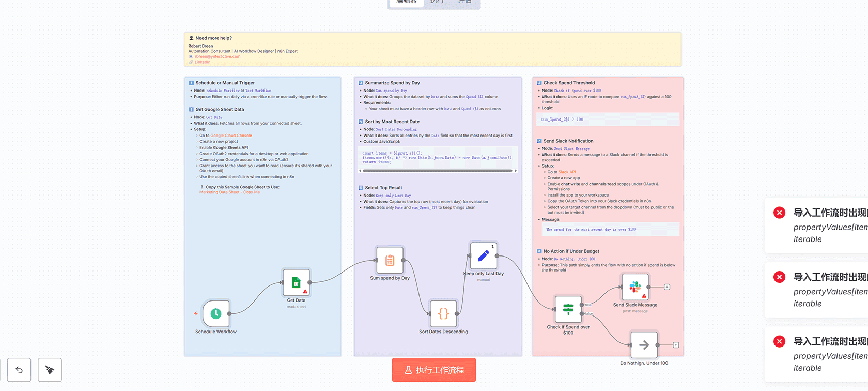Image resolution: width=868 pixels, height=391 pixels.
Task: Open the Sort Dates Descending code node
Action: [x=443, y=313]
